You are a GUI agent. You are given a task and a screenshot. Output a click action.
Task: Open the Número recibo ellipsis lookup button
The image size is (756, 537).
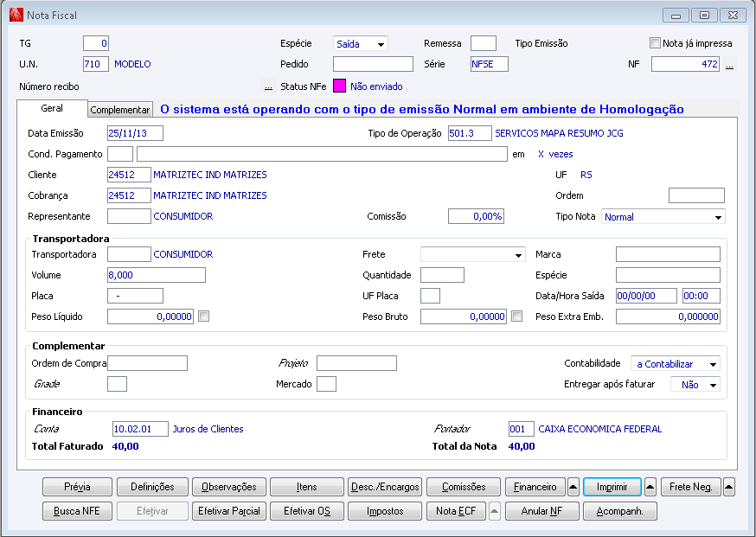pos(268,86)
